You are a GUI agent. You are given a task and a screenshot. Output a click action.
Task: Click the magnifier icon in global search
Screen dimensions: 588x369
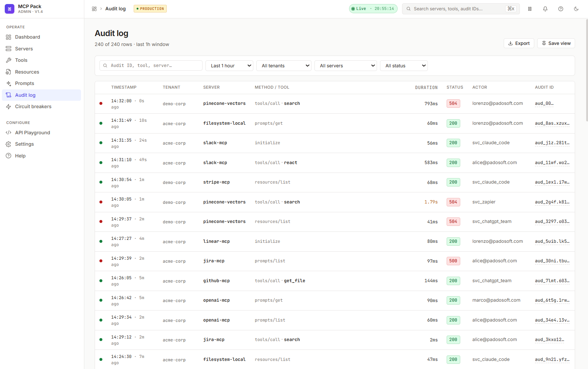click(x=408, y=9)
